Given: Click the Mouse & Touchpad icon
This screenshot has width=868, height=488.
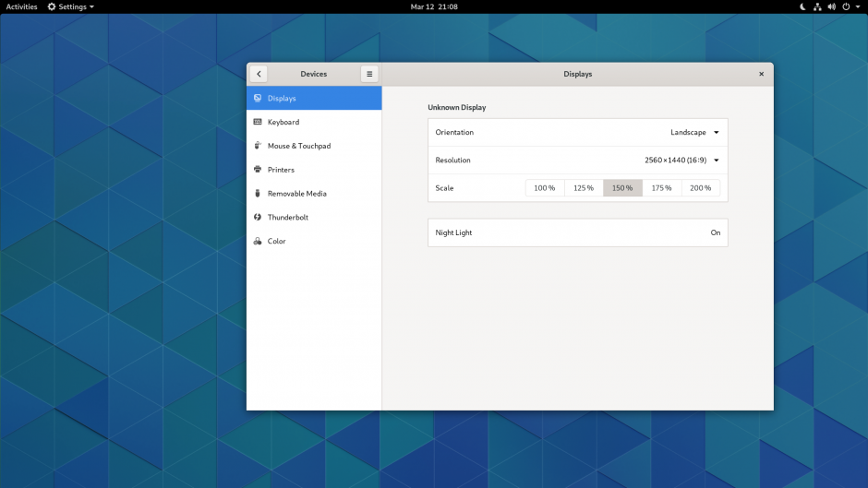Looking at the screenshot, I should click(x=258, y=146).
